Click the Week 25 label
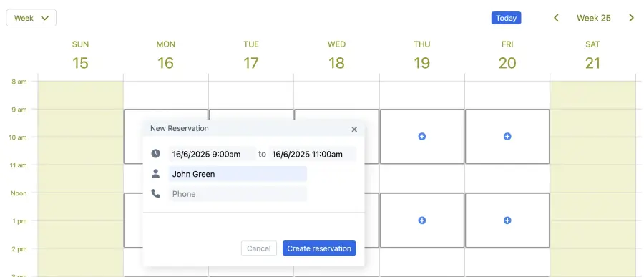This screenshot has width=644, height=277. click(593, 18)
